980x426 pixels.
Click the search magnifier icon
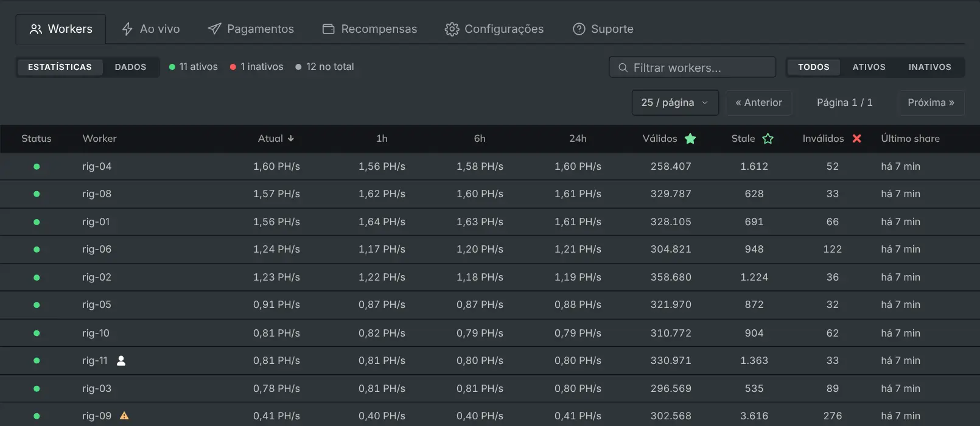click(x=623, y=68)
